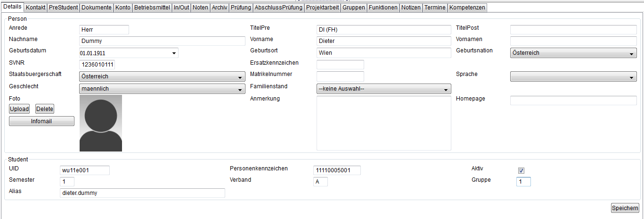Select the AbschlussPrüfung tab

click(x=278, y=8)
